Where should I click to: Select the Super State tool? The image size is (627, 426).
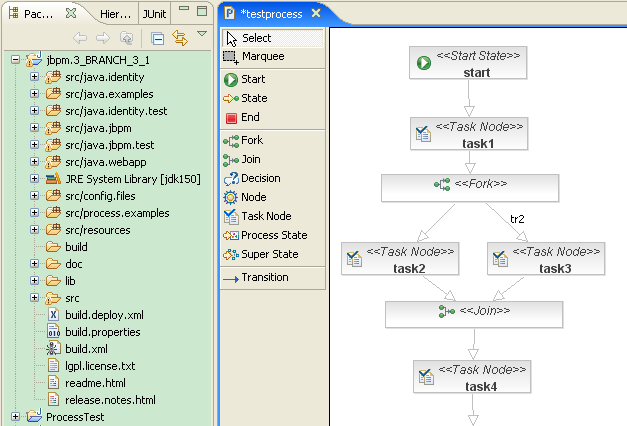(x=268, y=254)
